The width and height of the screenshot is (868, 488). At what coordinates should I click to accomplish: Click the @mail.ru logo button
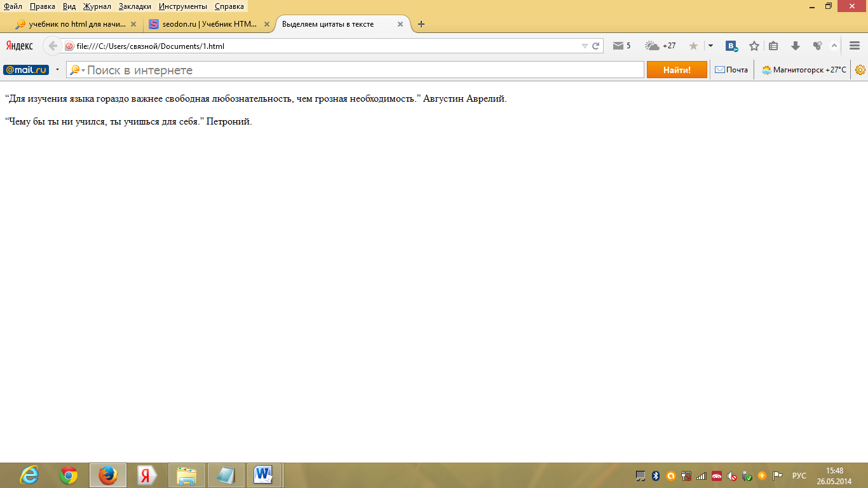(26, 70)
